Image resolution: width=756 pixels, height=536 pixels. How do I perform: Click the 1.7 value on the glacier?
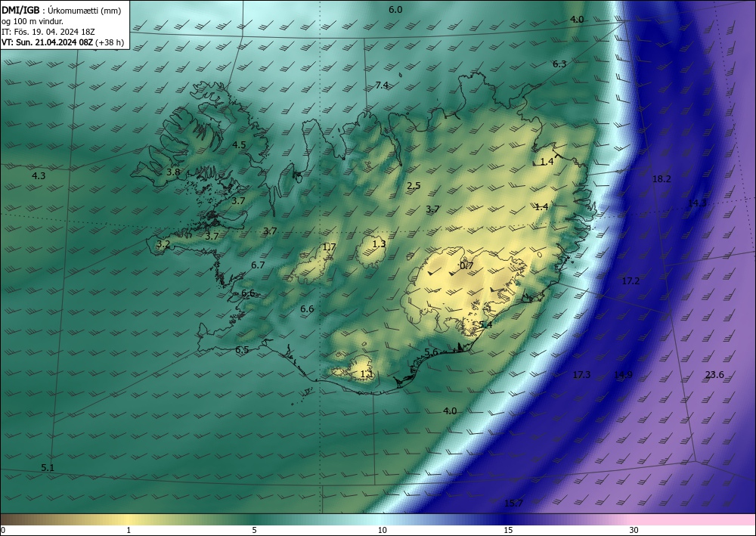coord(329,246)
